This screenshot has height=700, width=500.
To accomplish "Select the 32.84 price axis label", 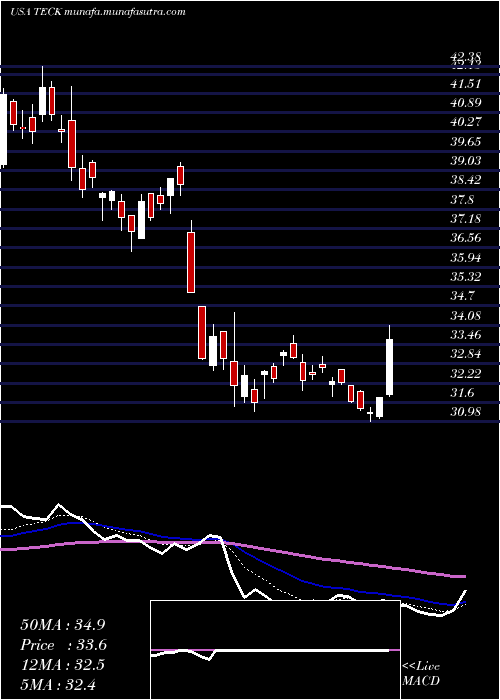I will point(466,354).
